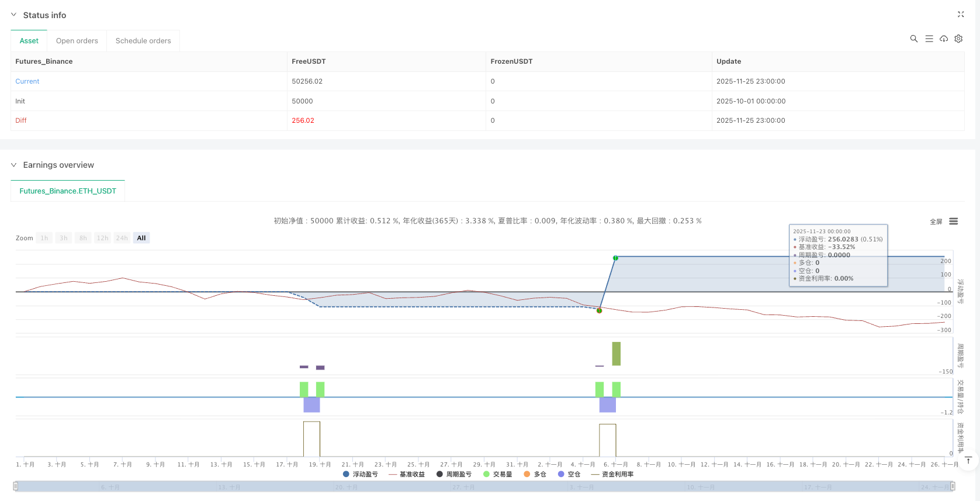
Task: Click the 全屏 fullscreen chart button
Action: coord(936,222)
